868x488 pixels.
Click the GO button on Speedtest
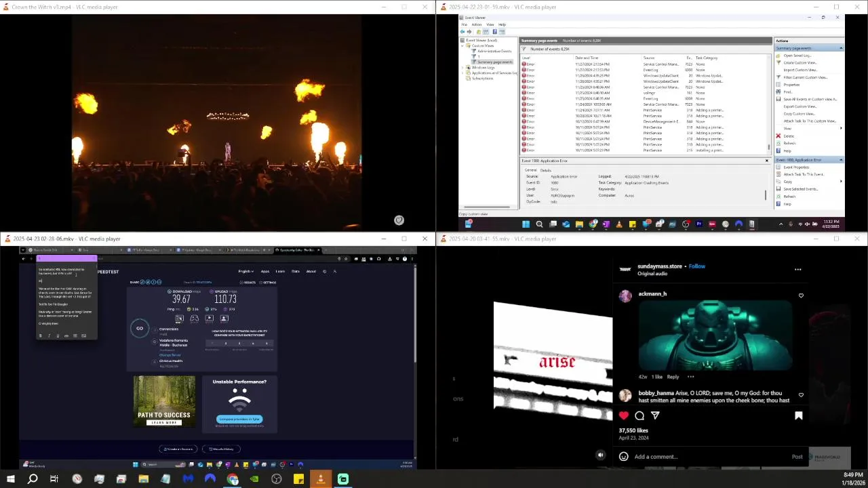(x=140, y=329)
